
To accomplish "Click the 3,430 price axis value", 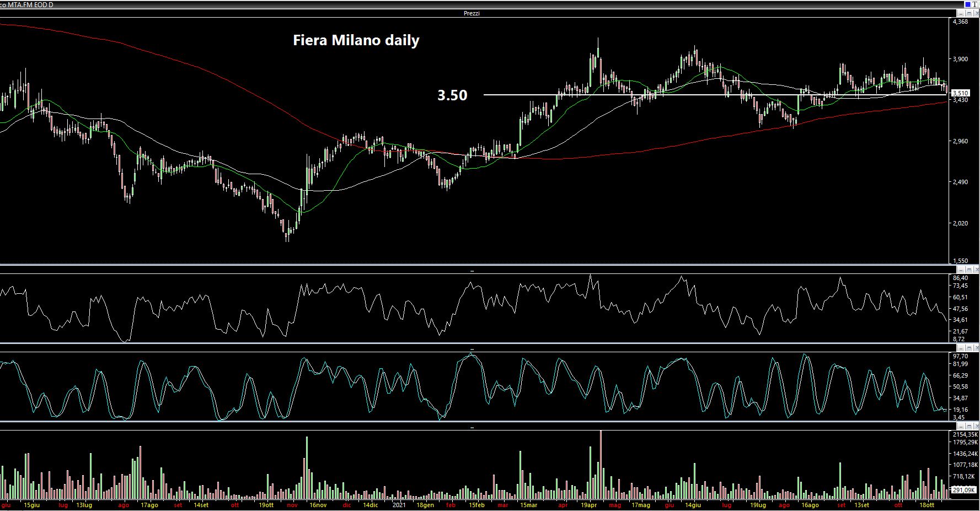I will (960, 100).
